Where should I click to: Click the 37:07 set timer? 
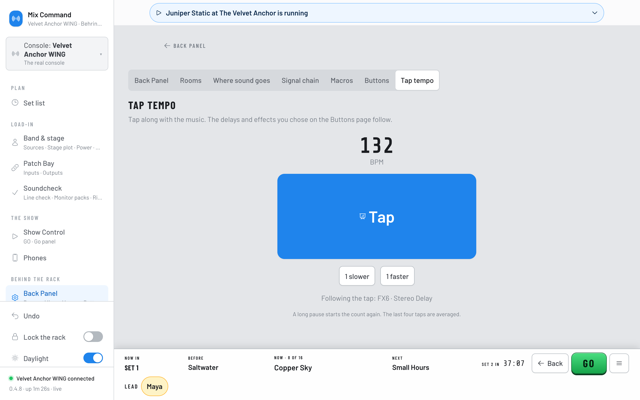514,363
